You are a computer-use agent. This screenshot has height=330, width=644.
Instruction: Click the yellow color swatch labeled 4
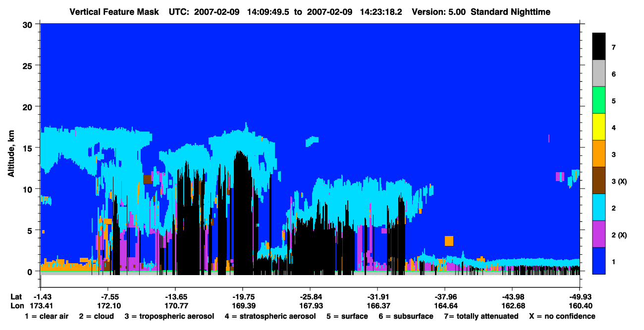pos(599,127)
